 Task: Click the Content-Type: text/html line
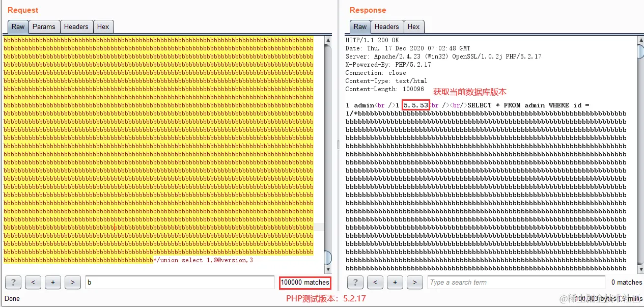(386, 81)
